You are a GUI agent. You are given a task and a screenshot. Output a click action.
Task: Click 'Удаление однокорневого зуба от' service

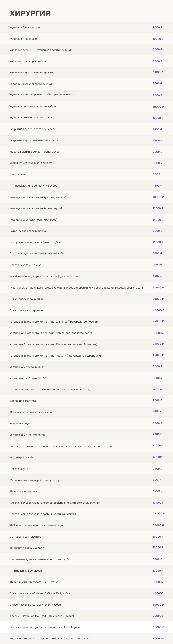pyautogui.click(x=31, y=61)
